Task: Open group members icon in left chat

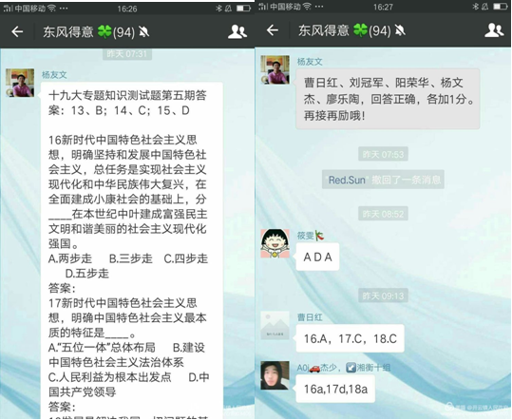Action: 237,31
